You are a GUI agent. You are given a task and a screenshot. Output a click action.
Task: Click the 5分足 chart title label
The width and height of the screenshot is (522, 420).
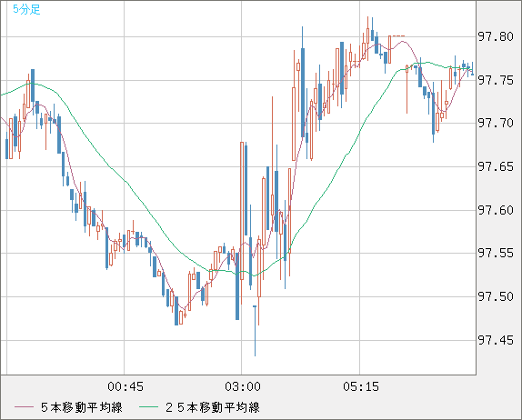click(26, 9)
